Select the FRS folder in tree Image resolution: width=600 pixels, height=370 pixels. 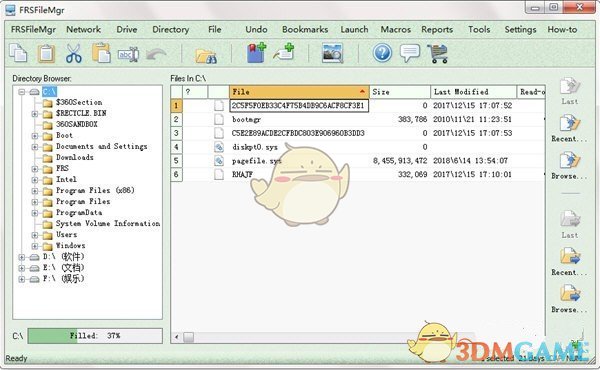pyautogui.click(x=62, y=168)
